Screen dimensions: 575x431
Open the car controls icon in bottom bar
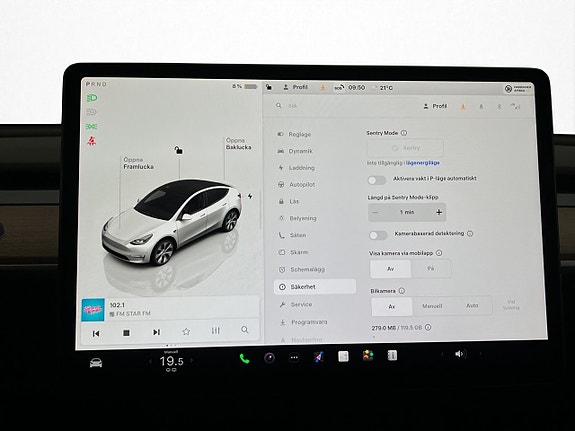[96, 362]
